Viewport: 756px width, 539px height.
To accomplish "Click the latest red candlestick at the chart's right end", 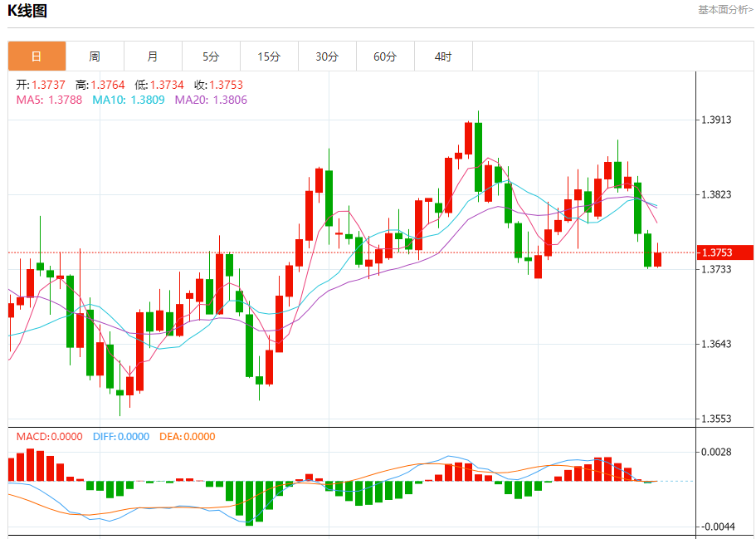I will (657, 259).
